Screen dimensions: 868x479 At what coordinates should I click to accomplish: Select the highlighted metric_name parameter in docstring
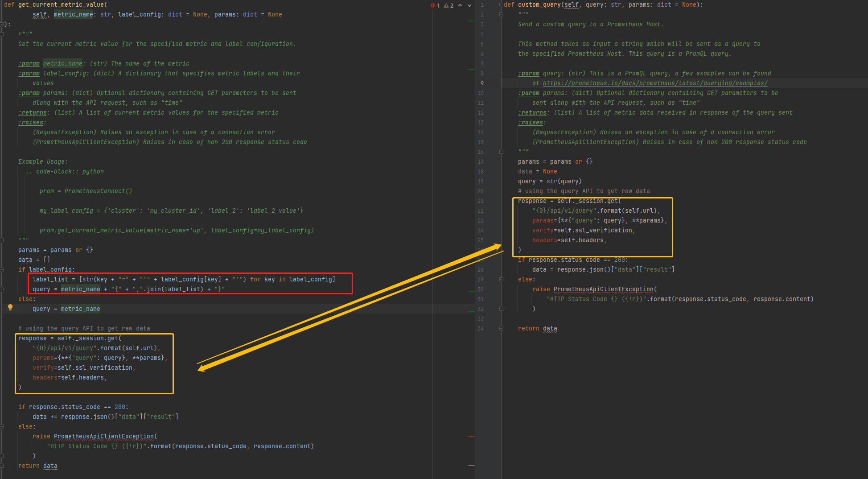[x=63, y=63]
